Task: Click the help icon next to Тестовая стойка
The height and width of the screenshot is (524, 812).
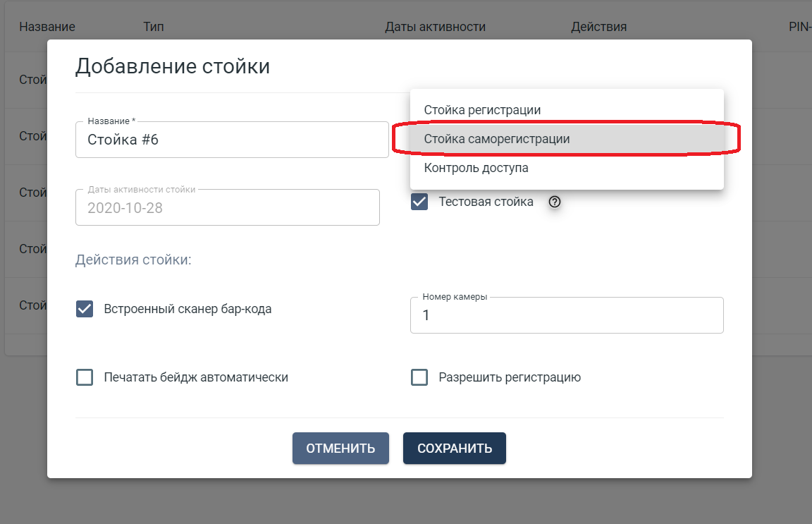Action: tap(555, 202)
